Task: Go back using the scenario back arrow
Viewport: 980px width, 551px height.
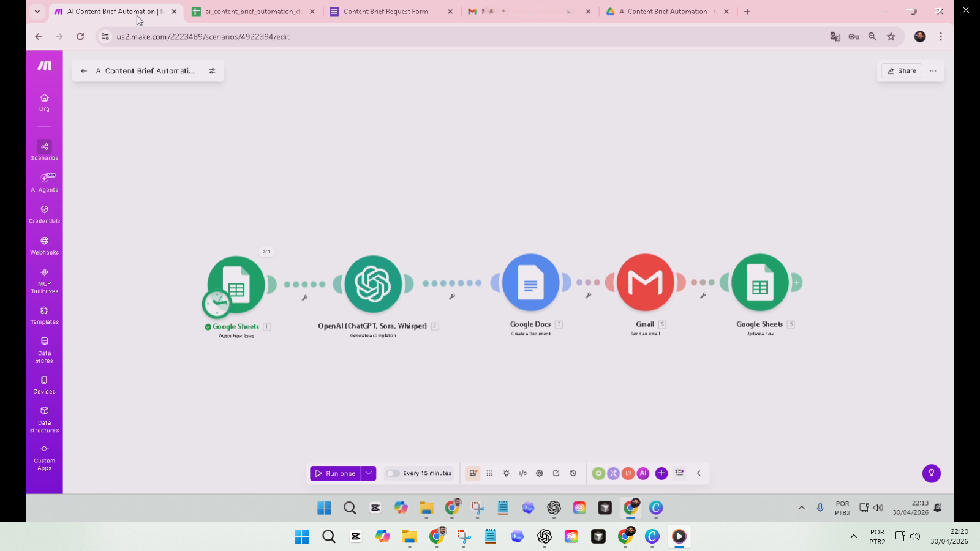Action: point(84,71)
